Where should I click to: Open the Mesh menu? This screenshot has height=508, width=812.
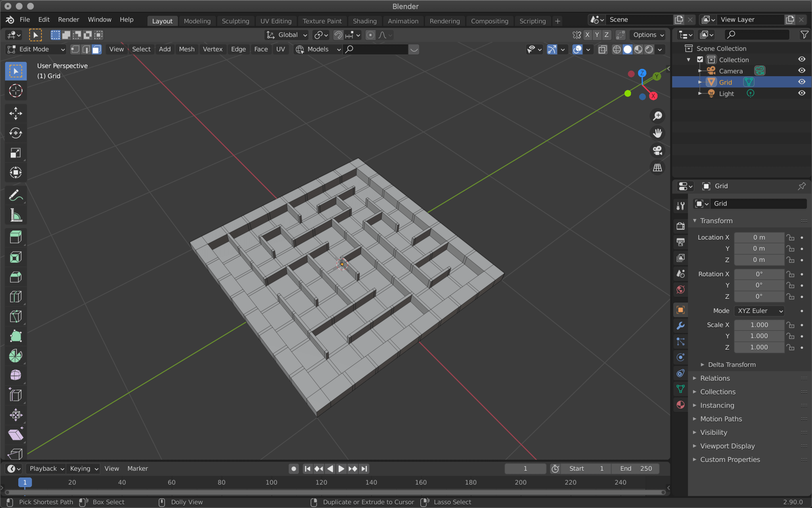coord(187,49)
